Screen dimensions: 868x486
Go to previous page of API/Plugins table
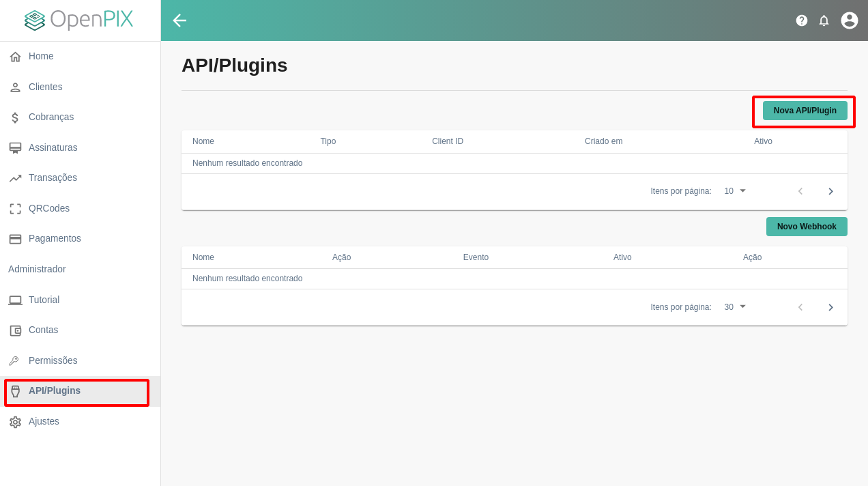pos(800,191)
